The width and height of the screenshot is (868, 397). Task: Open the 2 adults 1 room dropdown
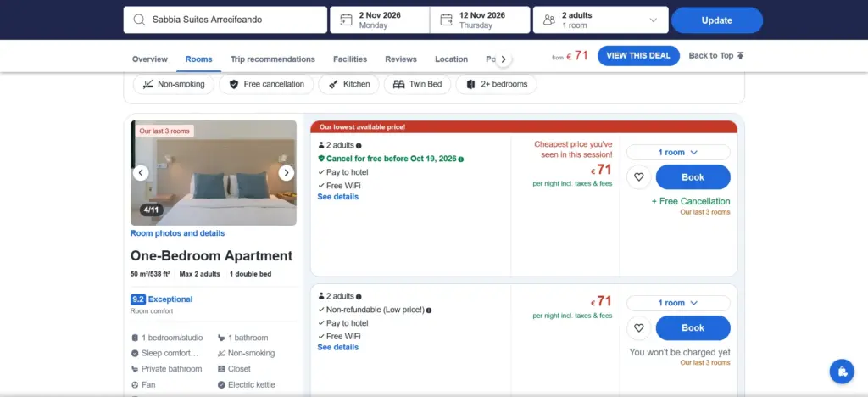click(601, 20)
